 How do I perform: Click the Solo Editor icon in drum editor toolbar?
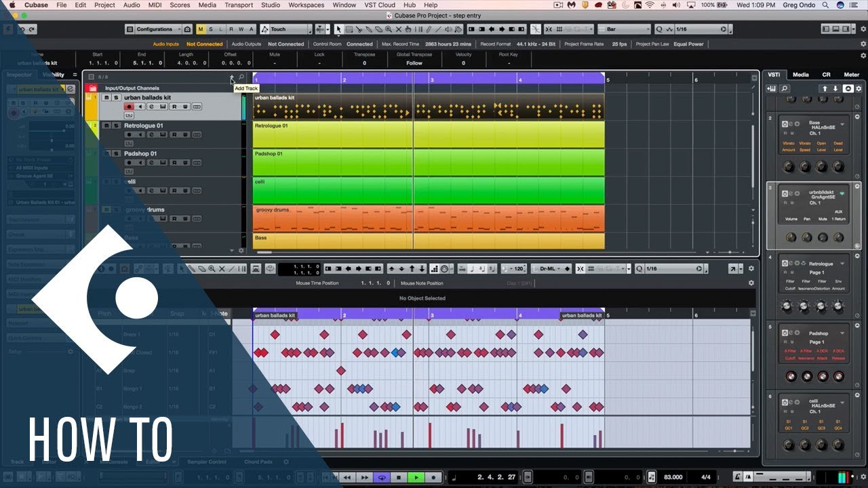point(102,268)
